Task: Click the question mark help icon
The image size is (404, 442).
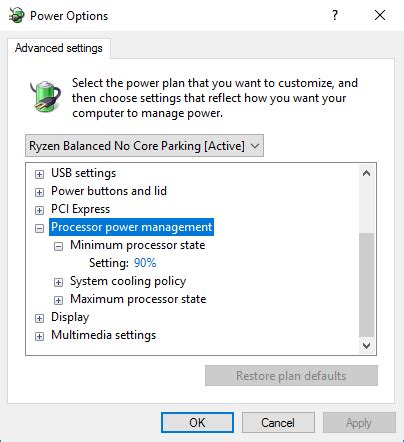Action: pyautogui.click(x=335, y=15)
